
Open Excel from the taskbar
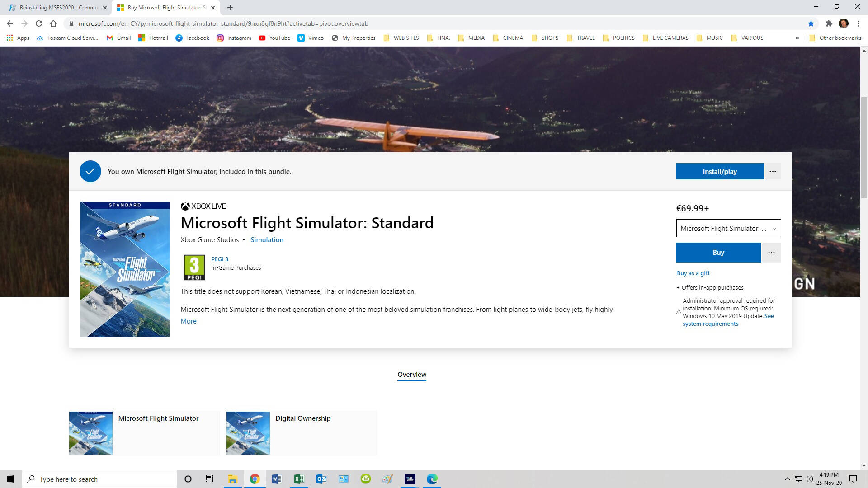(x=299, y=479)
